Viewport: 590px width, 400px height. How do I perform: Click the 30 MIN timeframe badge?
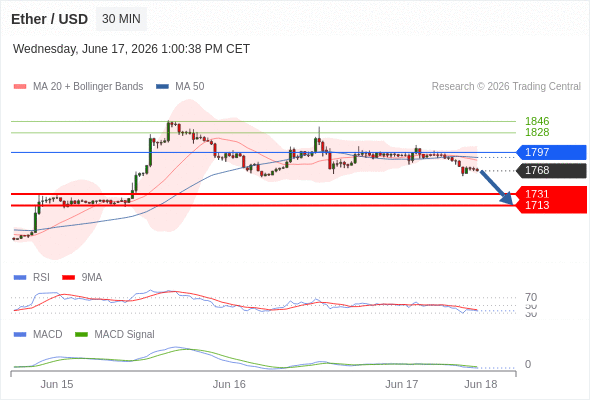(121, 19)
